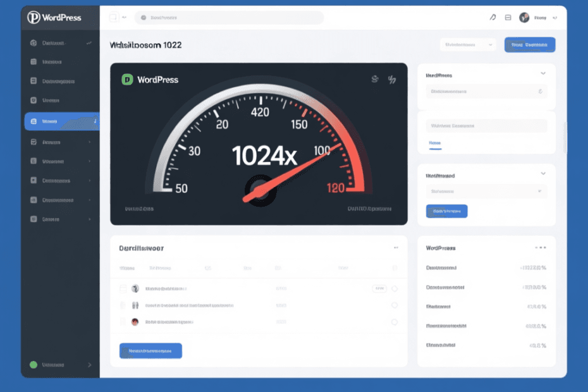Select the circle at the end of the second table row
Screen dimensions: 588x392
tap(395, 305)
